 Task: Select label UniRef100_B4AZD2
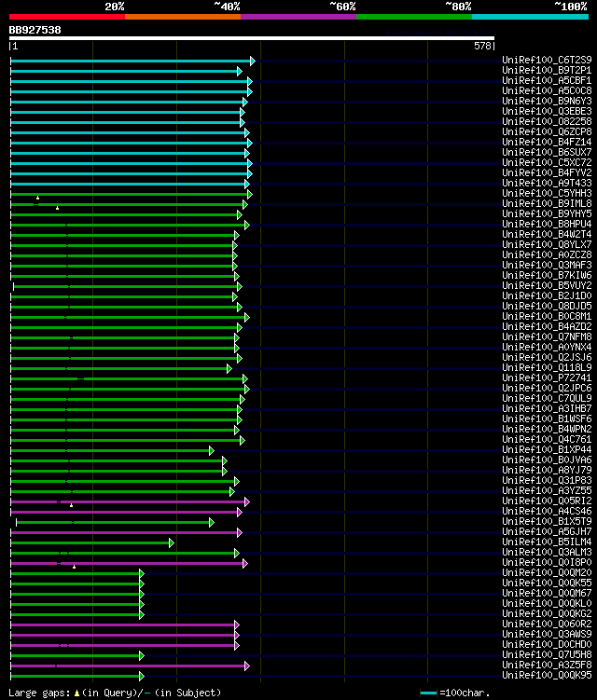(x=547, y=327)
